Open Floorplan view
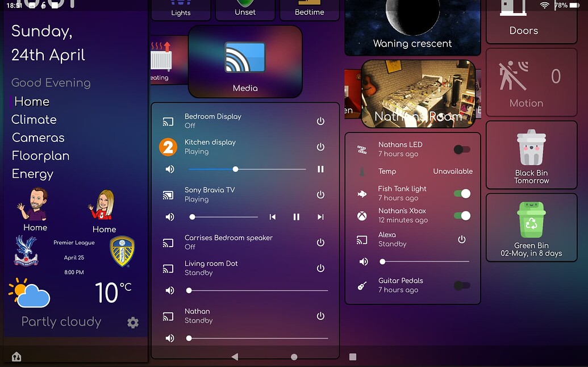Screen dimensions: 588x367 [40, 156]
